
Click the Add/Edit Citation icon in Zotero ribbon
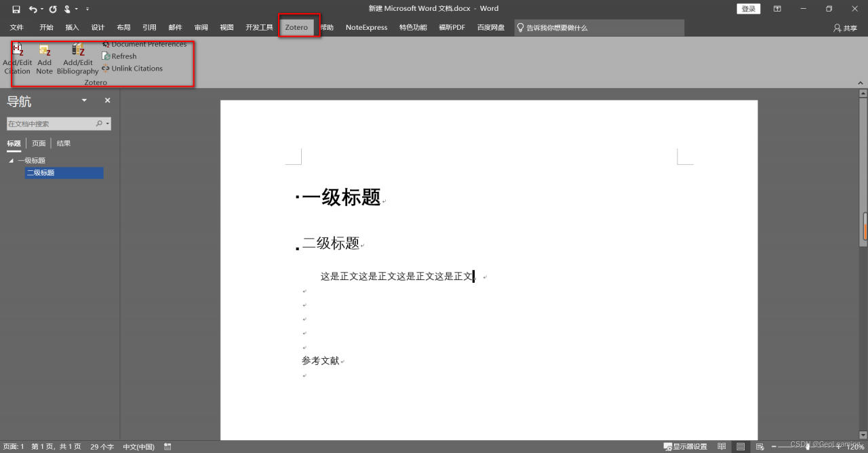(x=17, y=58)
